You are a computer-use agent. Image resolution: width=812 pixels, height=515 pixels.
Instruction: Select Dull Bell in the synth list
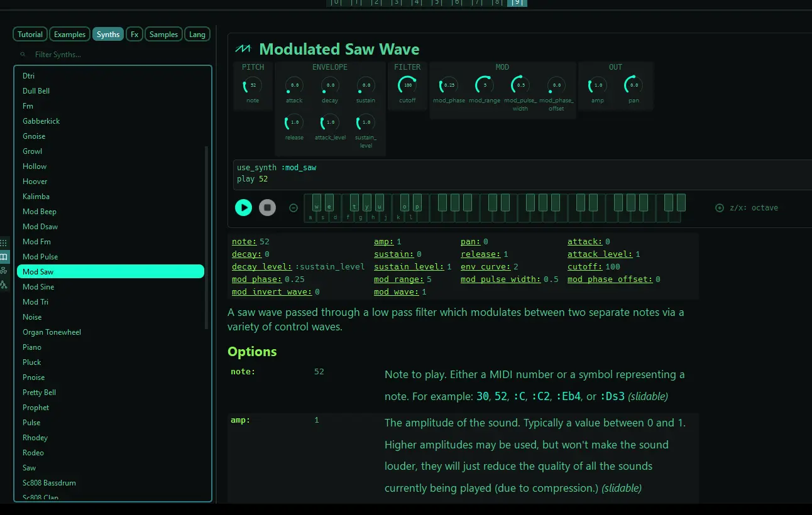click(x=111, y=91)
